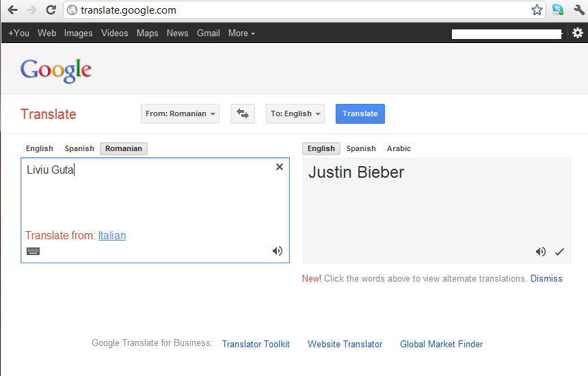The height and width of the screenshot is (376, 588).
Task: Click the red Translate page title
Action: coord(49,114)
